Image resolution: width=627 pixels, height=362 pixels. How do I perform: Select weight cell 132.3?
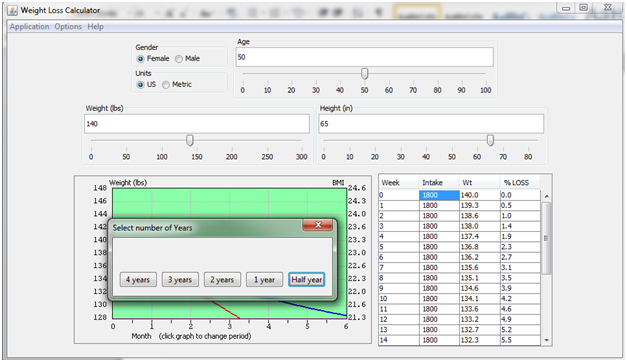pyautogui.click(x=479, y=340)
